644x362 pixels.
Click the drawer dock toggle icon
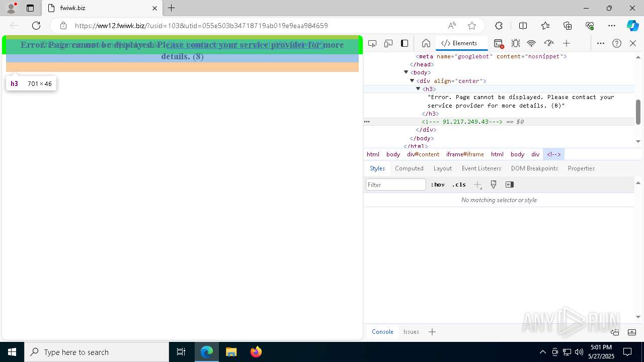point(615,332)
